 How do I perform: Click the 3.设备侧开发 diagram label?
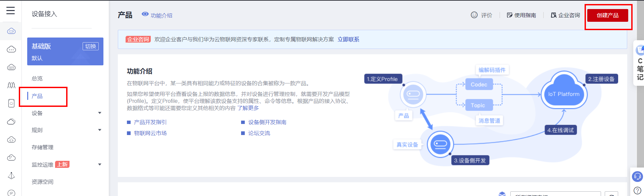point(470,160)
